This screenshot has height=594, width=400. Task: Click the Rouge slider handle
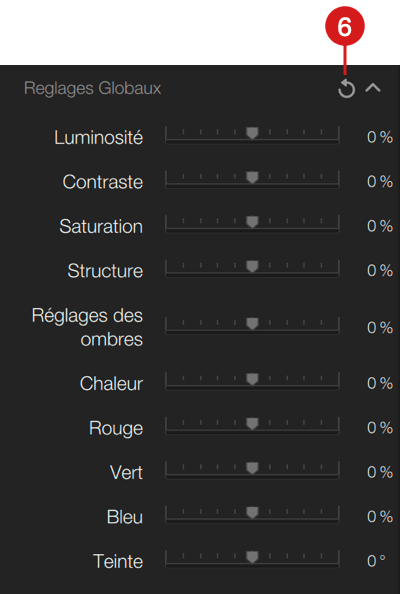pos(252,424)
